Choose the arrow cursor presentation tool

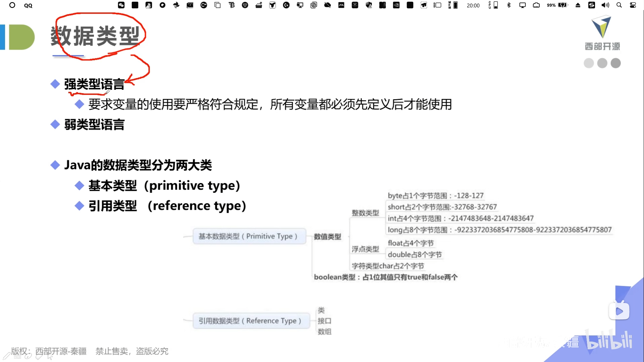click(50, 356)
